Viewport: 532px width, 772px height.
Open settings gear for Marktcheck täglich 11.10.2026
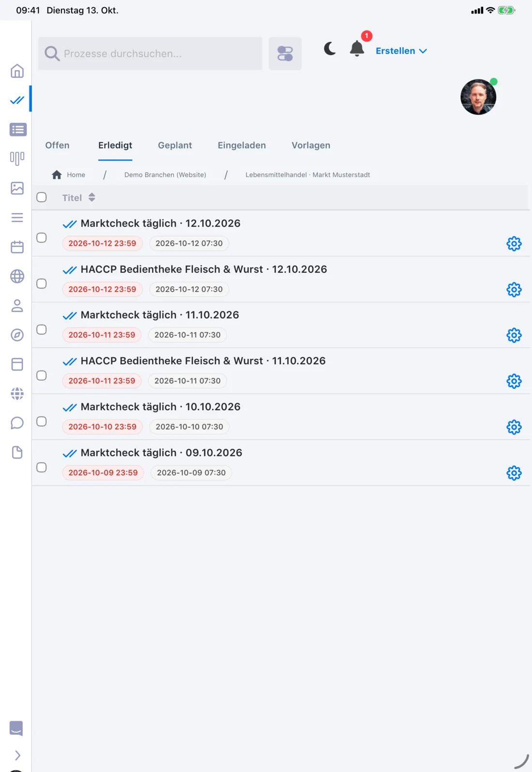tap(514, 335)
